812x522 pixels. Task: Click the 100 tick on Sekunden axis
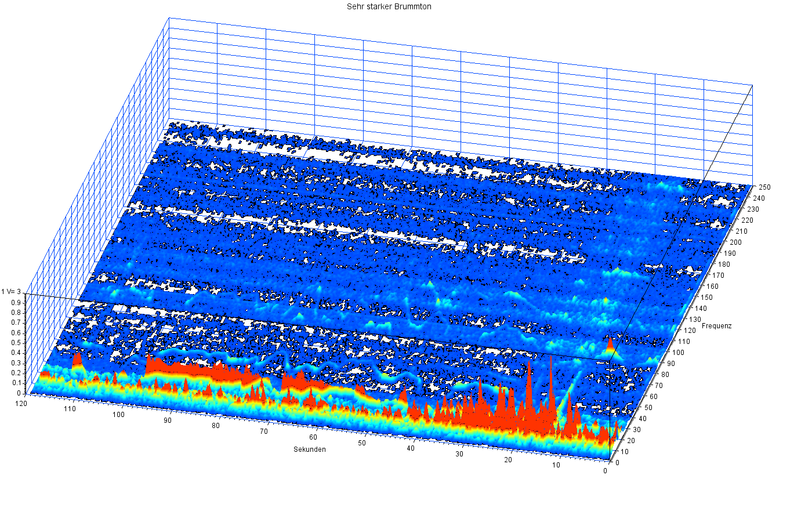pos(118,415)
